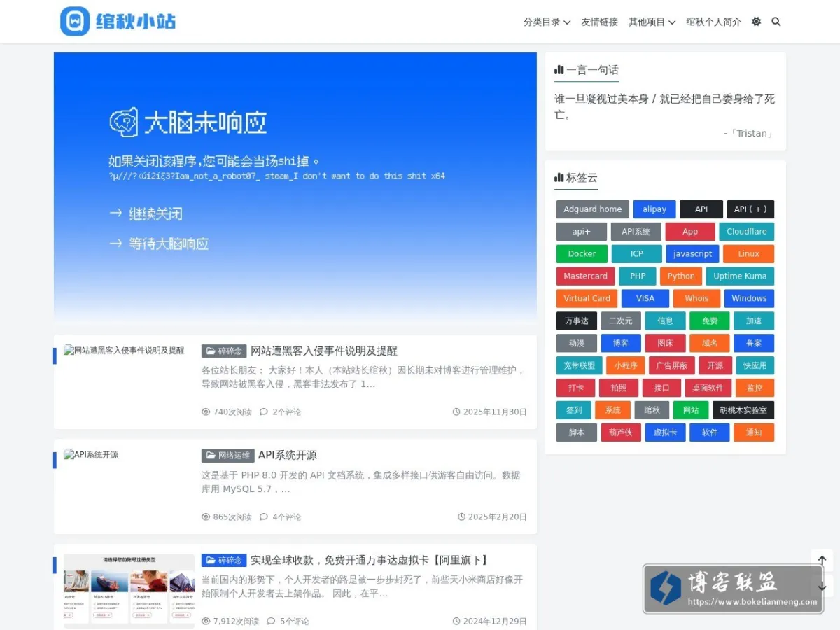Select the javascript tag
The width and height of the screenshot is (840, 630).
point(693,254)
